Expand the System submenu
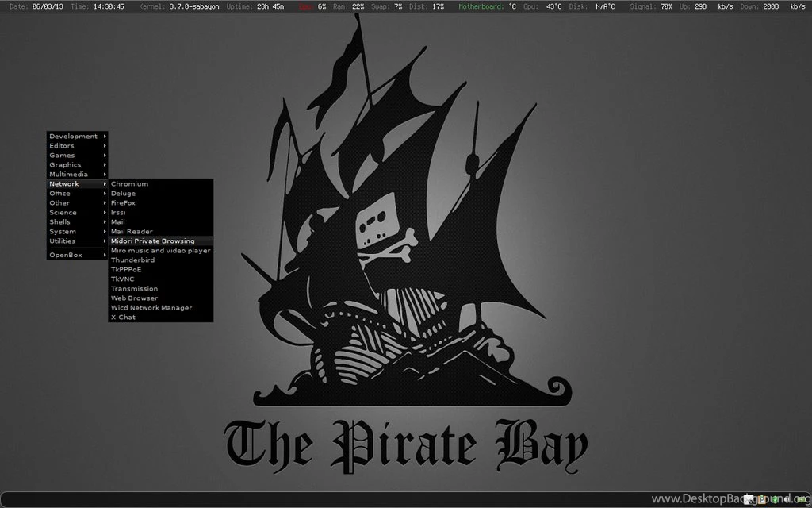The width and height of the screenshot is (812, 508). (x=62, y=231)
